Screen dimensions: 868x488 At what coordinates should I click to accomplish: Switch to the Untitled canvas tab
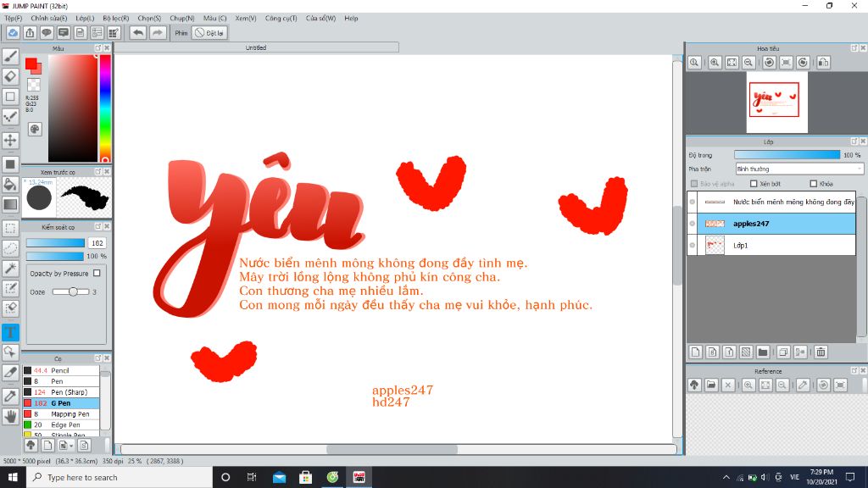point(256,47)
